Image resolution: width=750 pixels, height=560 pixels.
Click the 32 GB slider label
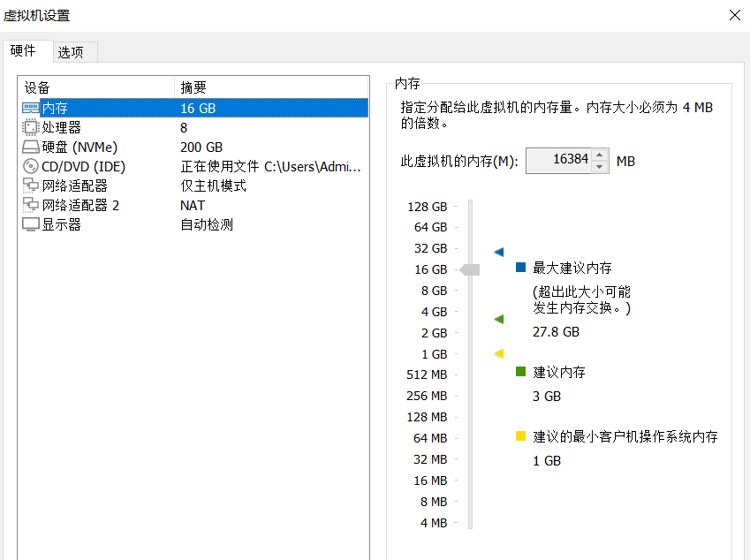pos(430,248)
